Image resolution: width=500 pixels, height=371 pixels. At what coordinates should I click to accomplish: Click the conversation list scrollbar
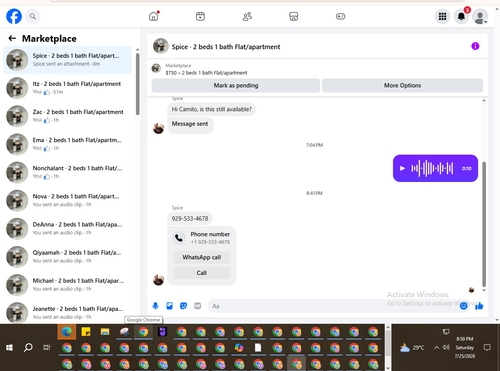pos(137,84)
